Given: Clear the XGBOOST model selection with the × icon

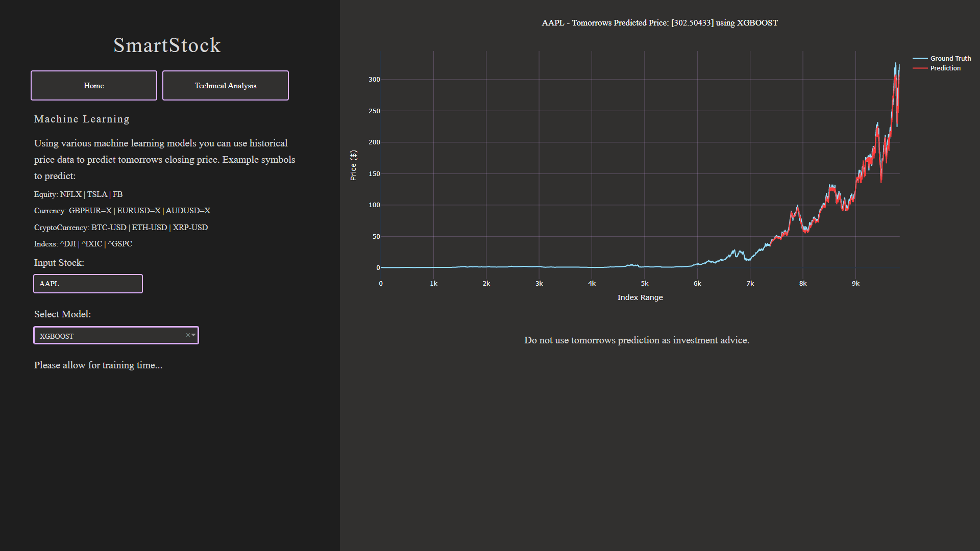Looking at the screenshot, I should click(187, 335).
